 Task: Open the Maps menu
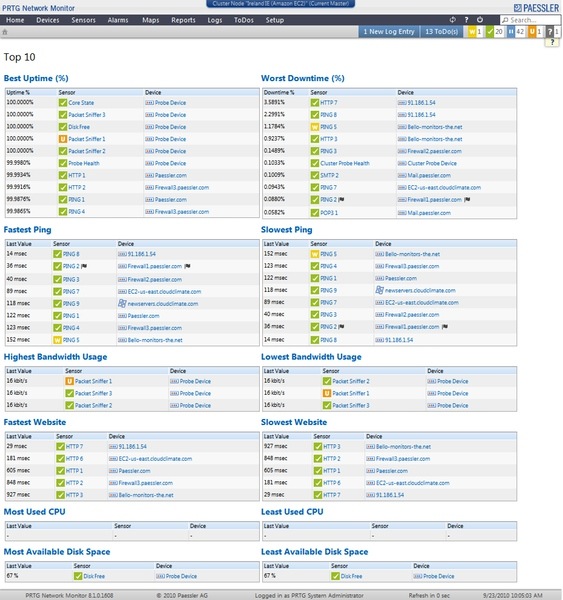pos(150,20)
